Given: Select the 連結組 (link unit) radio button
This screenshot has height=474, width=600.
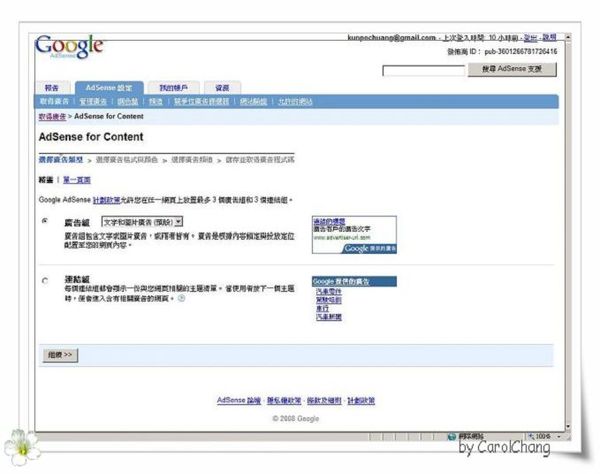Looking at the screenshot, I should click(45, 281).
